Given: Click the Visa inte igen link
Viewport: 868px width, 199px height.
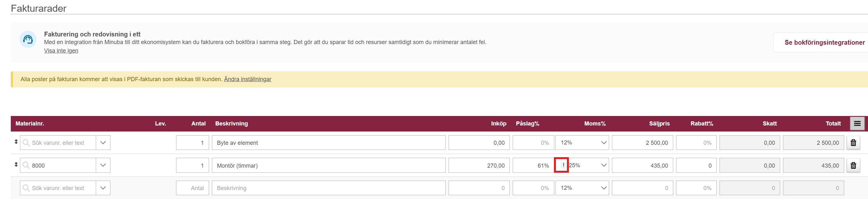Looking at the screenshot, I should 61,50.
